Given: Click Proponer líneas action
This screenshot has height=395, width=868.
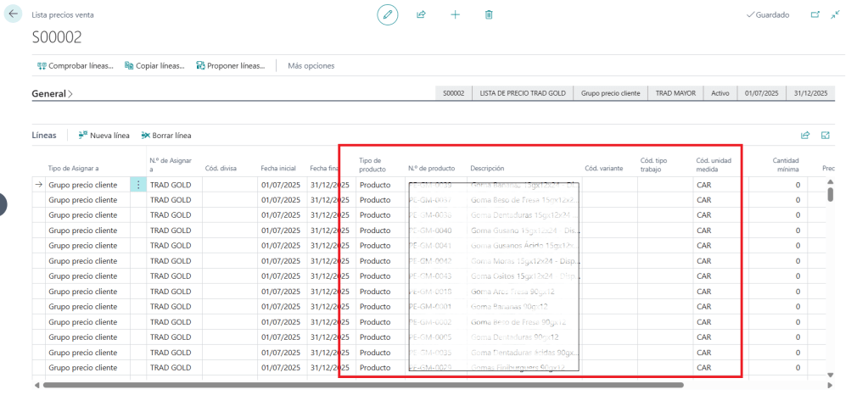Looking at the screenshot, I should click(230, 65).
